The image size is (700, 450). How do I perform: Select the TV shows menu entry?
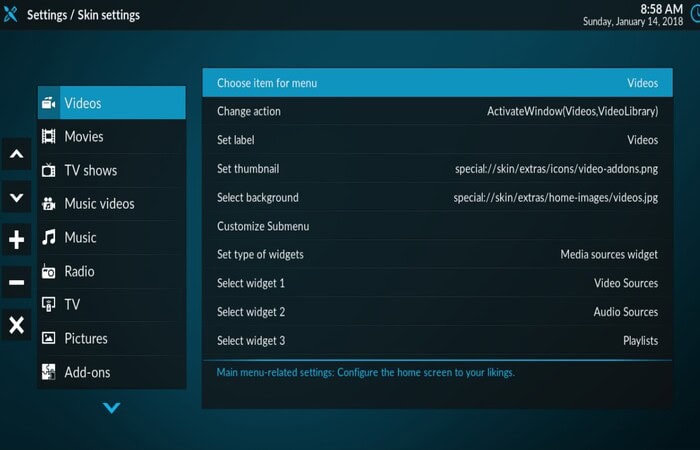[x=112, y=170]
